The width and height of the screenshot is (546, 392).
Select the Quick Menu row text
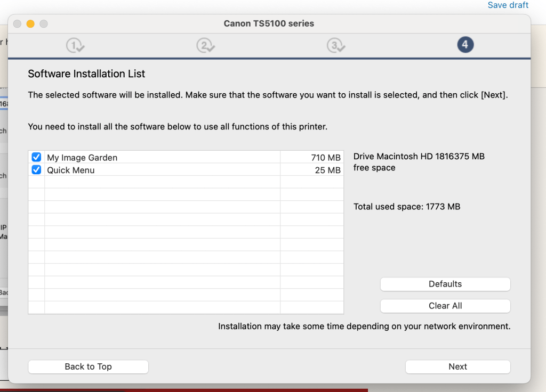point(71,170)
